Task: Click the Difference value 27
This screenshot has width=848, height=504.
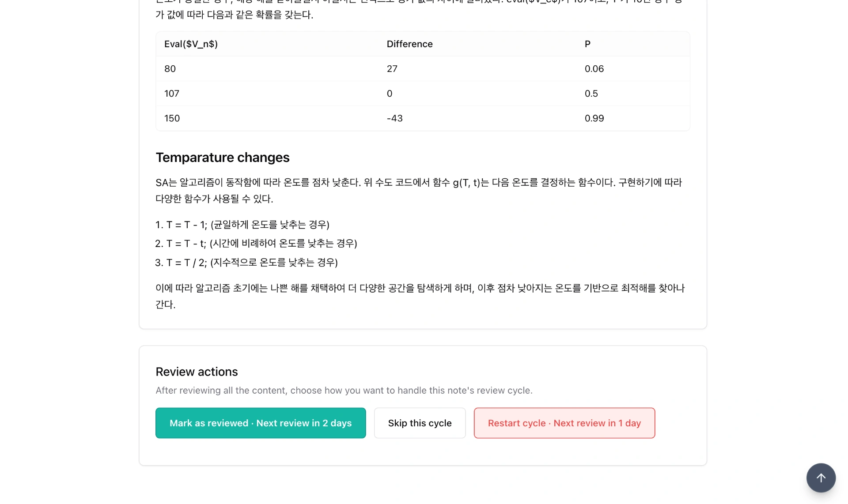Action: click(x=392, y=69)
